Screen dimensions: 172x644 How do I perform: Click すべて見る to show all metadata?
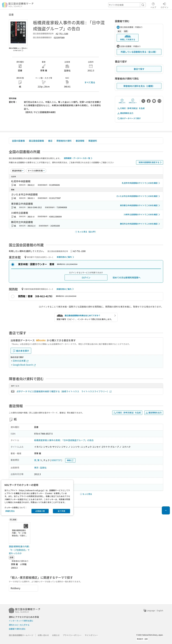[90, 82]
